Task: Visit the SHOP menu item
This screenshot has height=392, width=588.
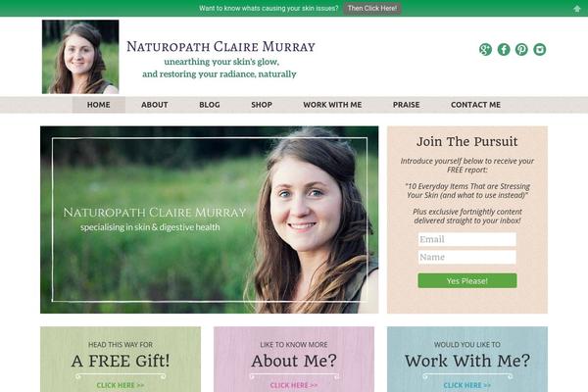Action: point(262,105)
